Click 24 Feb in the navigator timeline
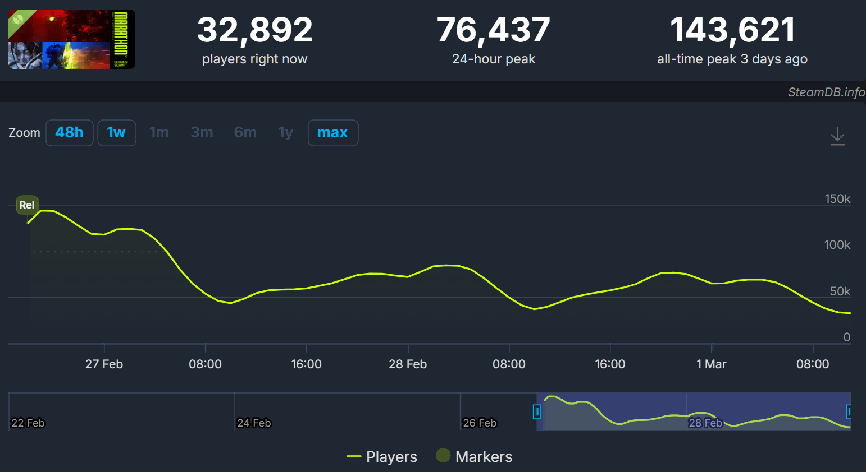 pos(254,423)
